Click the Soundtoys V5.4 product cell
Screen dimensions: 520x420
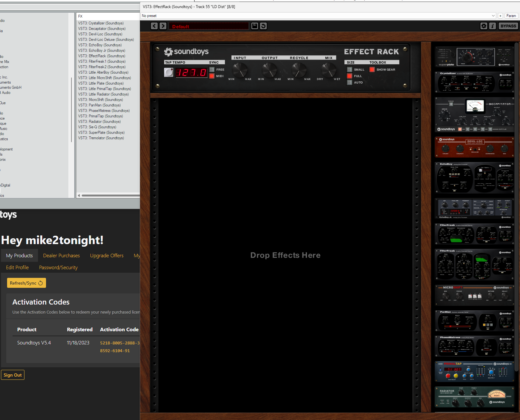coord(34,343)
